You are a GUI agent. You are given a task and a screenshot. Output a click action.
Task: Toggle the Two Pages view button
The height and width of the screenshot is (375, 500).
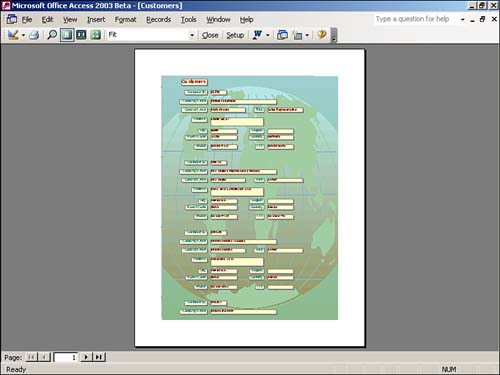point(81,35)
